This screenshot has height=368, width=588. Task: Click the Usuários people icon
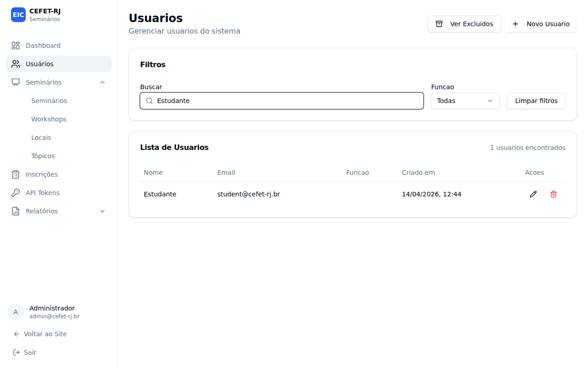tap(16, 64)
